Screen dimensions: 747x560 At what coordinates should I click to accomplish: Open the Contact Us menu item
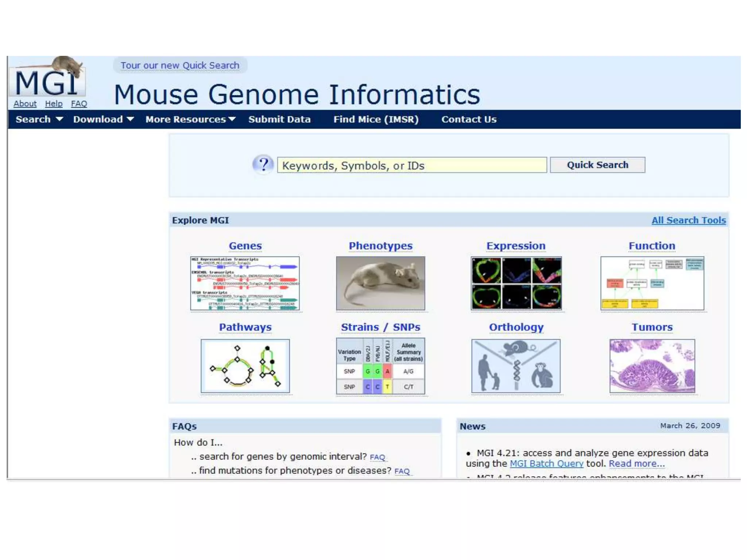[469, 119]
